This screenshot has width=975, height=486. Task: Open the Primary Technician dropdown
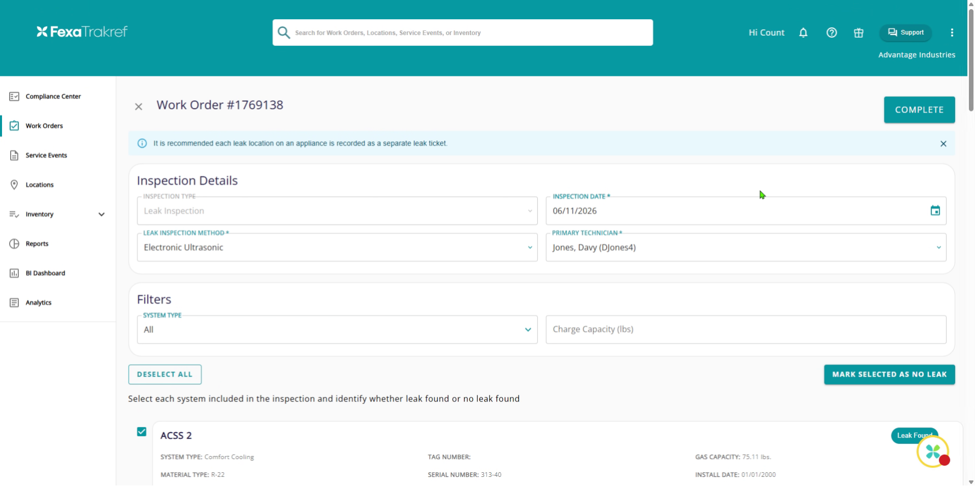(746, 247)
